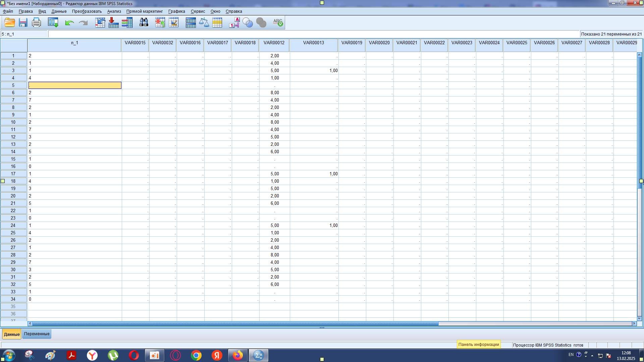Open the Графика menu

(x=177, y=11)
